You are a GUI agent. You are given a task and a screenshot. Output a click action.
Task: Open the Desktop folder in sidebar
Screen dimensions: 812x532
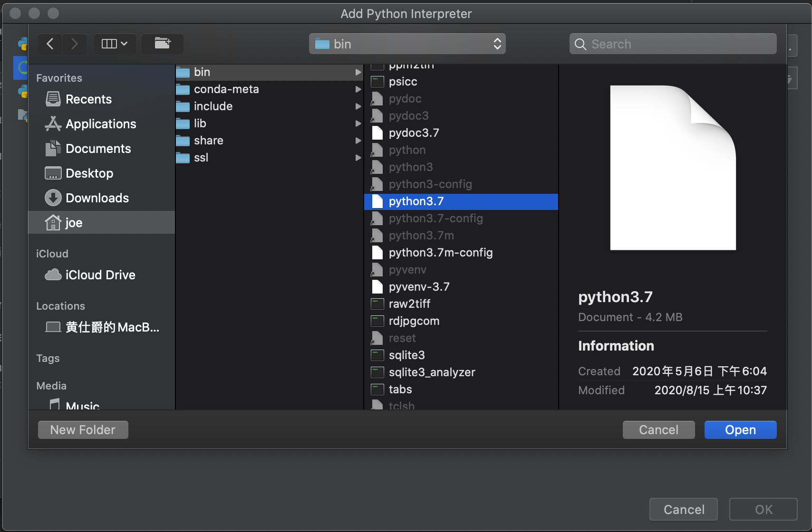89,173
